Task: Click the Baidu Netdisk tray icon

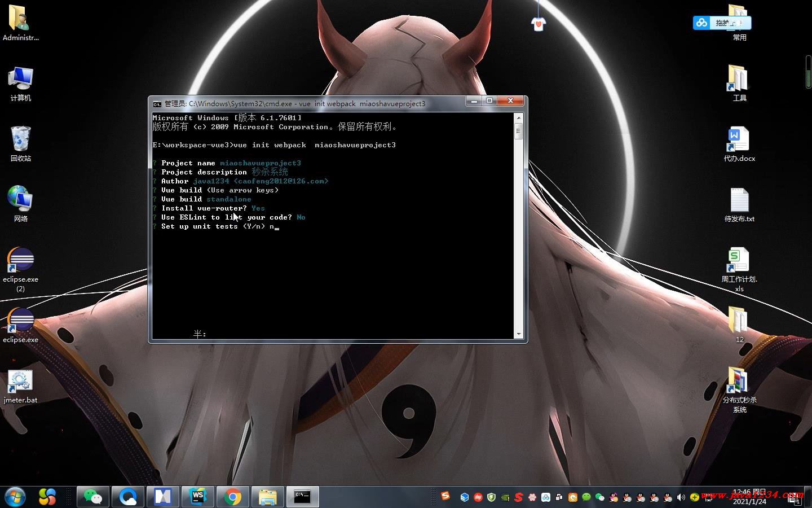Action: point(546,497)
